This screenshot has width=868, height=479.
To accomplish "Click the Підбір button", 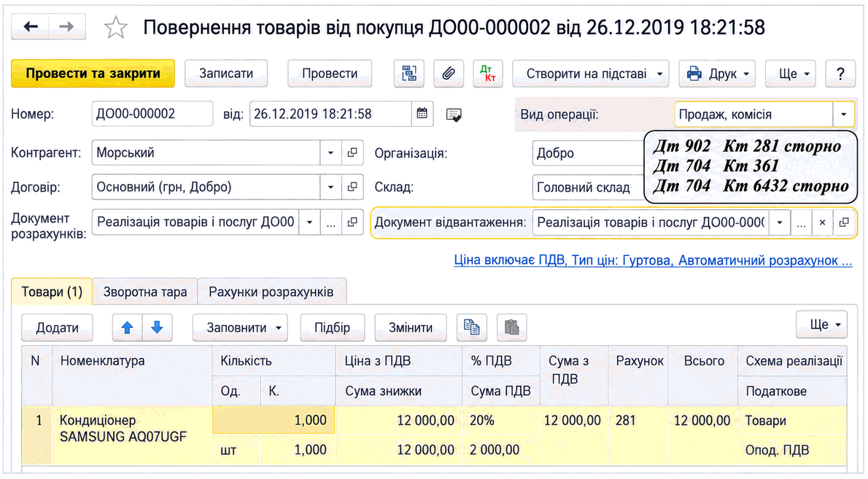I will (x=332, y=327).
